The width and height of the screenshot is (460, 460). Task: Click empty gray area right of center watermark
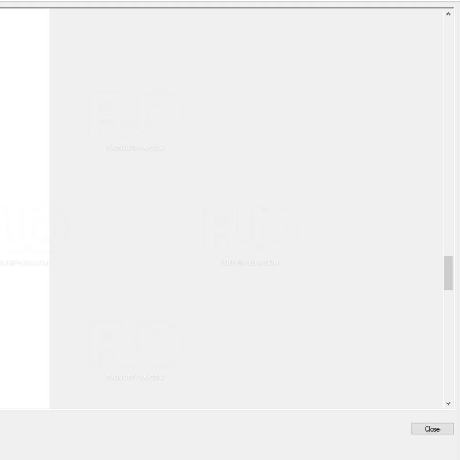(370, 230)
